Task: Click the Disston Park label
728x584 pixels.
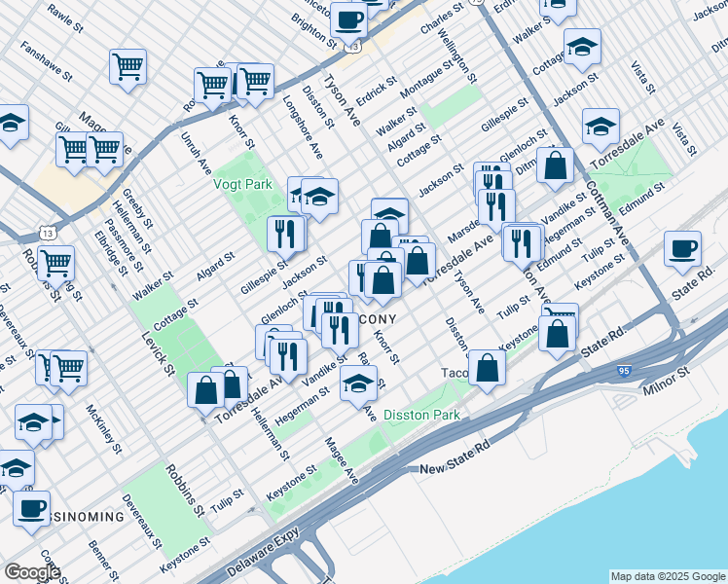Action: pyautogui.click(x=419, y=415)
